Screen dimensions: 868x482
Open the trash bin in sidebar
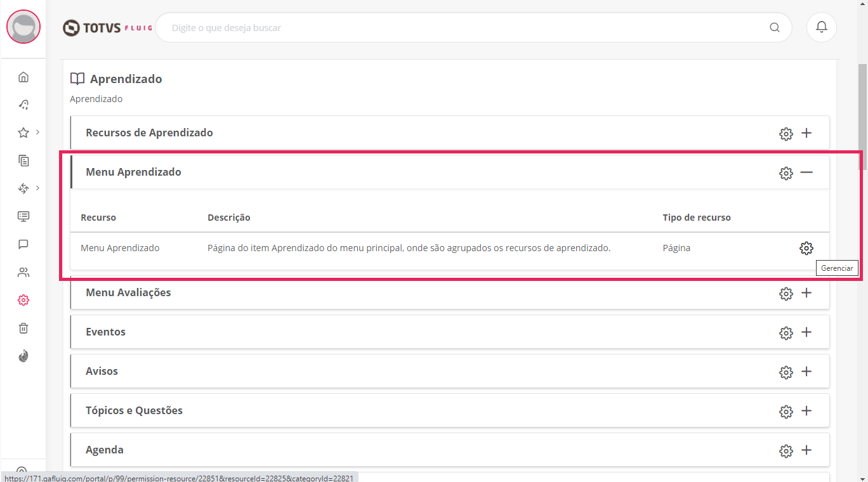(x=23, y=328)
